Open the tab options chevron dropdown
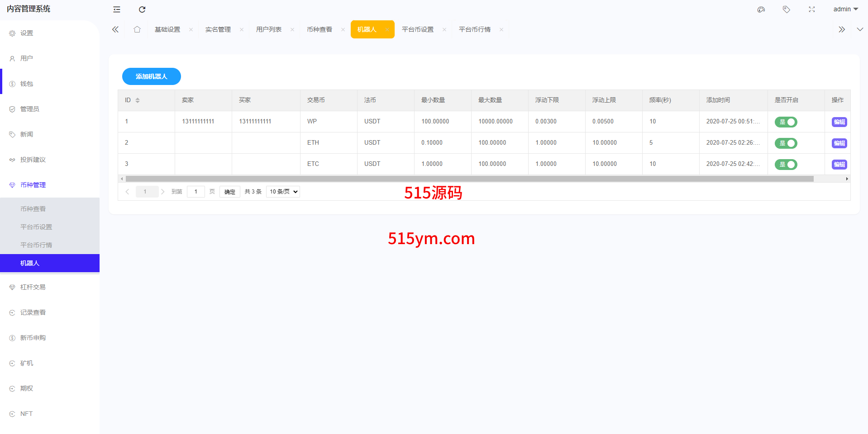 (x=860, y=29)
